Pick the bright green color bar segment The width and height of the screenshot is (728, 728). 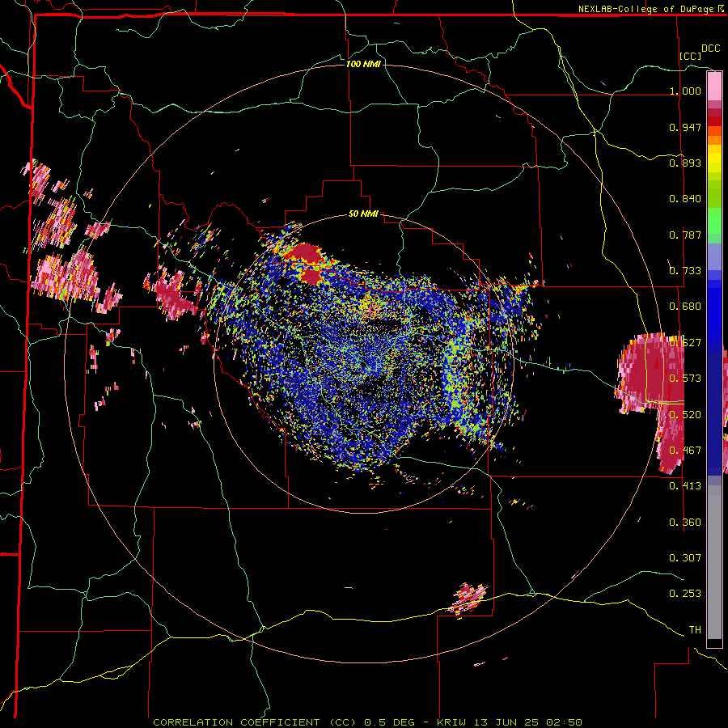[x=714, y=221]
